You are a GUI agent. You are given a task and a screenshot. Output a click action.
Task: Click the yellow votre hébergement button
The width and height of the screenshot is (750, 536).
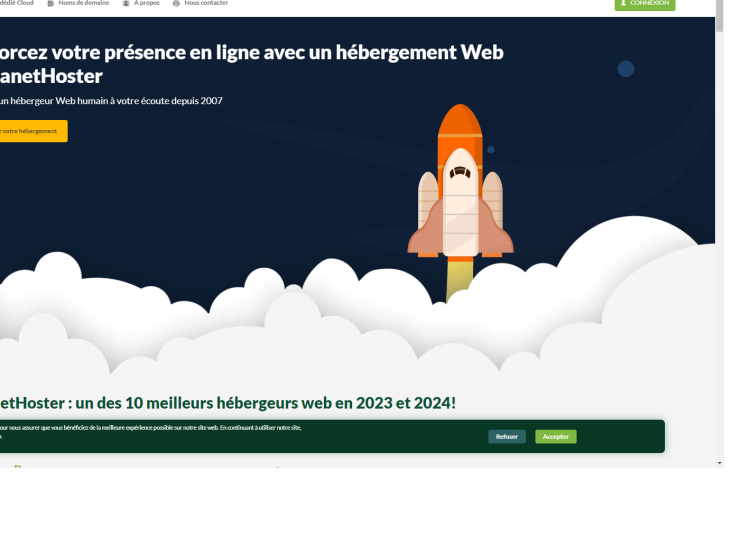click(33, 131)
